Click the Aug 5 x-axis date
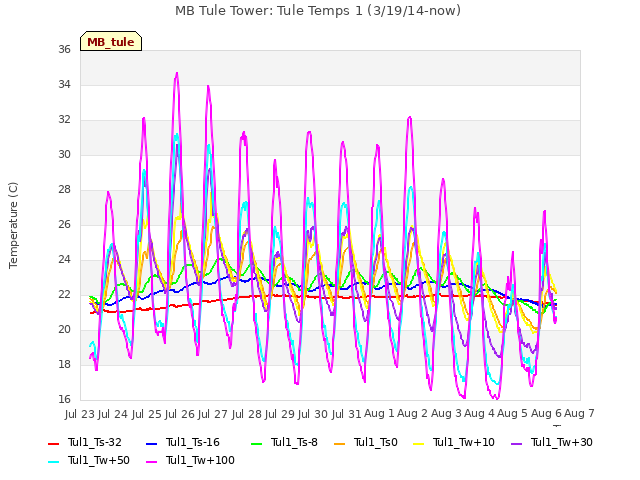This screenshot has width=640, height=480. coord(513,414)
